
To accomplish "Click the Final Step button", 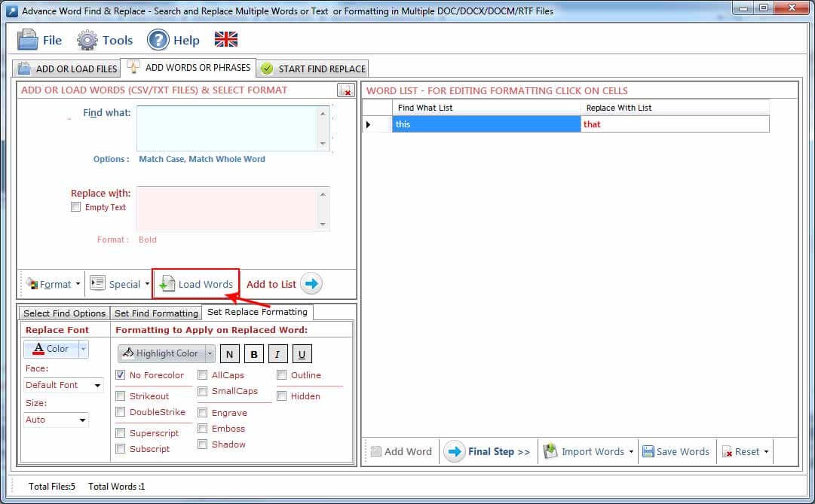I will pyautogui.click(x=489, y=452).
